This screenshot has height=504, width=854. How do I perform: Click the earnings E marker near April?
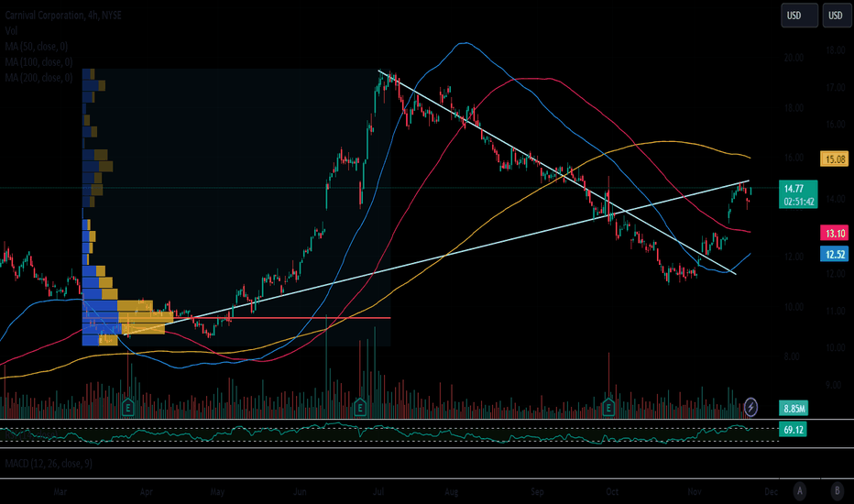tap(128, 407)
